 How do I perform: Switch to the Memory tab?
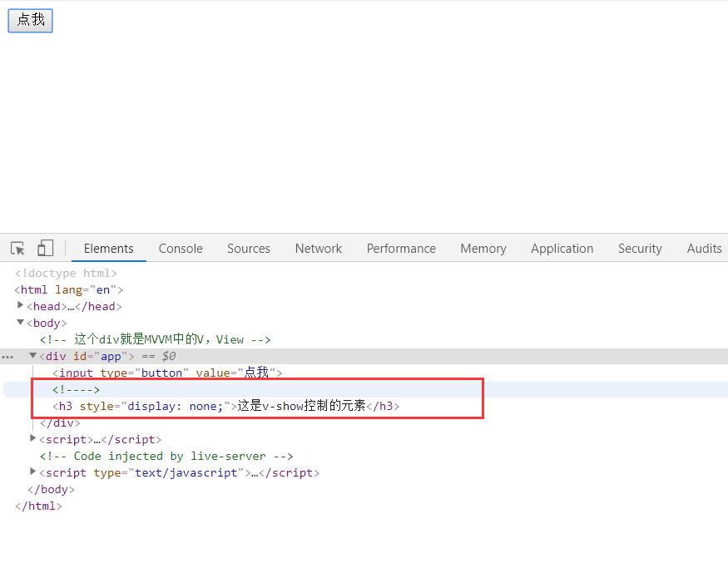pyautogui.click(x=483, y=249)
